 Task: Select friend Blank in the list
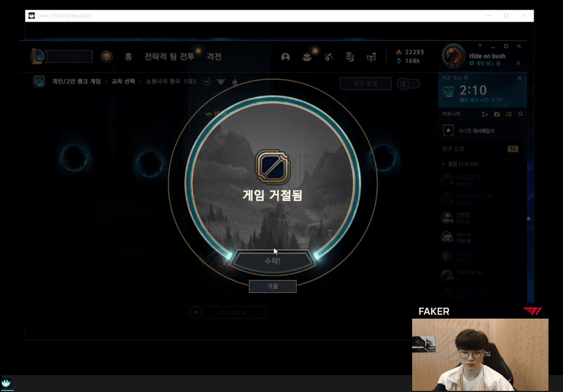tap(482, 256)
